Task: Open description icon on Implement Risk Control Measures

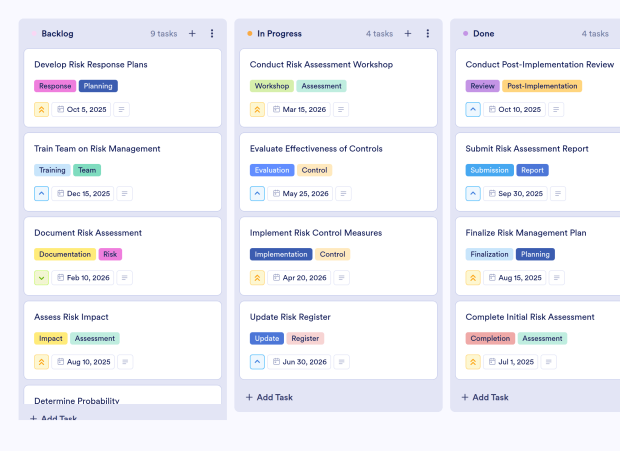Action: click(342, 278)
